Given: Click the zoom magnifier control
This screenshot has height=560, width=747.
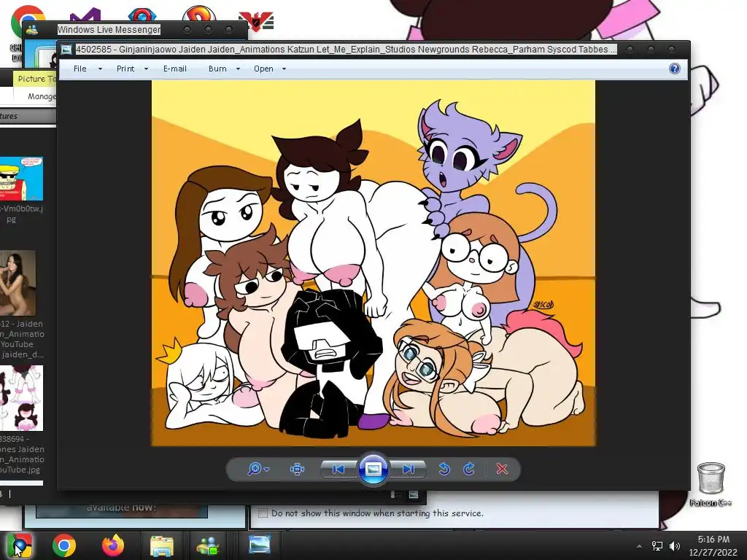Looking at the screenshot, I should pyautogui.click(x=255, y=469).
